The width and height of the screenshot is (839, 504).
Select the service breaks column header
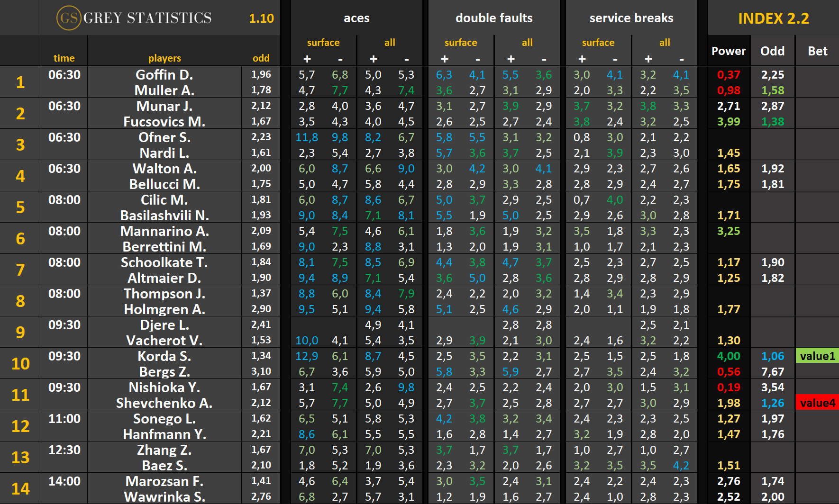pyautogui.click(x=631, y=18)
